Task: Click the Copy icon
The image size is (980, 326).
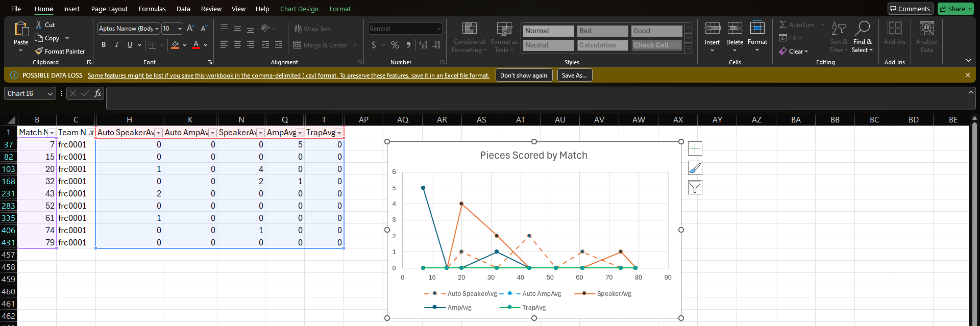Action: click(x=39, y=38)
